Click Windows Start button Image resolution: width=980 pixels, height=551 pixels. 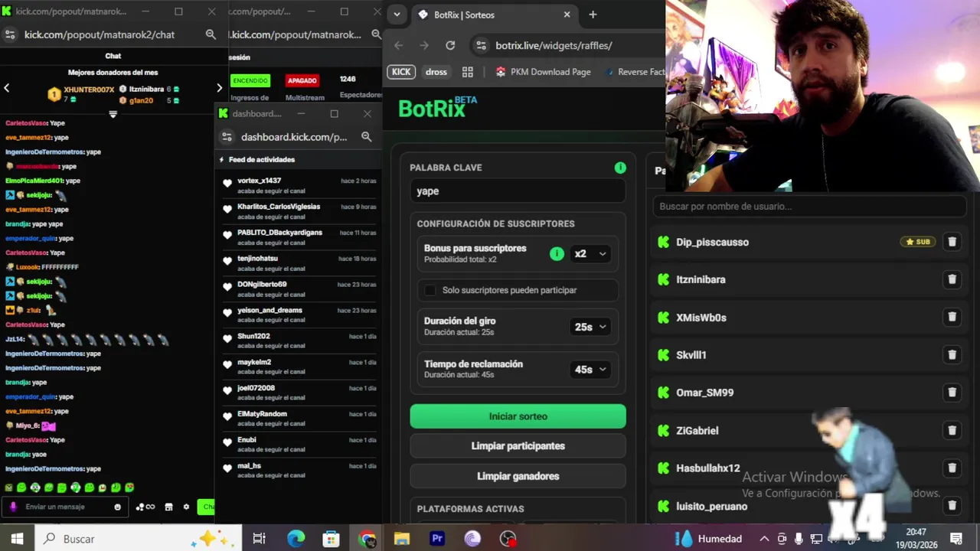pos(17,539)
